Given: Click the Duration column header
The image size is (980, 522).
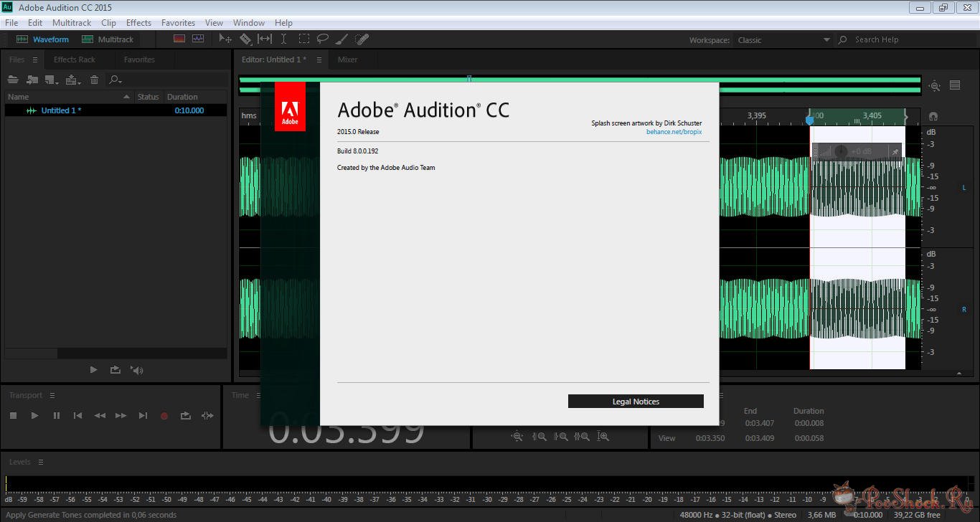Looking at the screenshot, I should point(182,97).
